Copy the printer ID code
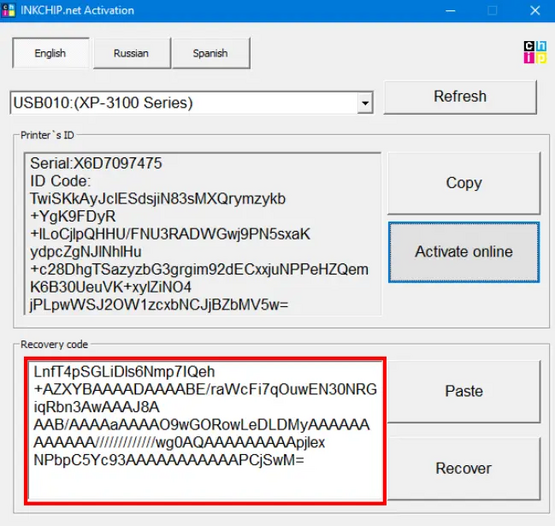 coord(464,183)
